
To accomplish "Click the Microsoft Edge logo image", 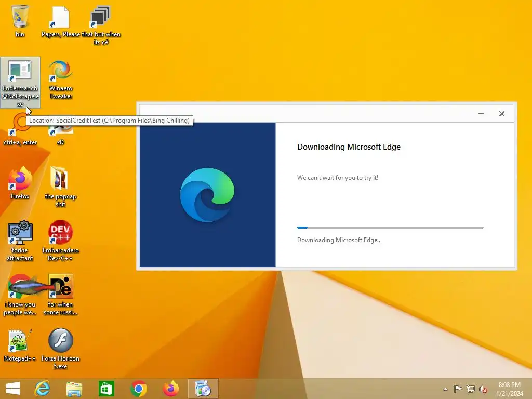I will coord(207,195).
